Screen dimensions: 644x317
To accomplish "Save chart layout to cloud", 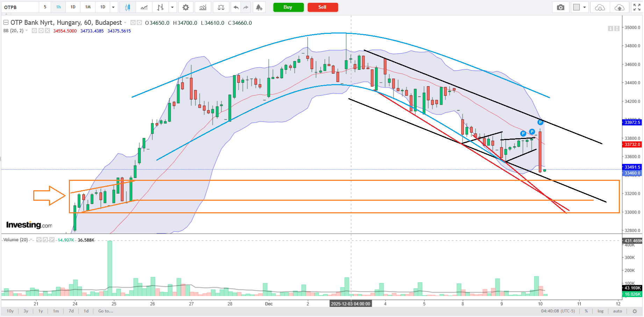I will pos(619,7).
